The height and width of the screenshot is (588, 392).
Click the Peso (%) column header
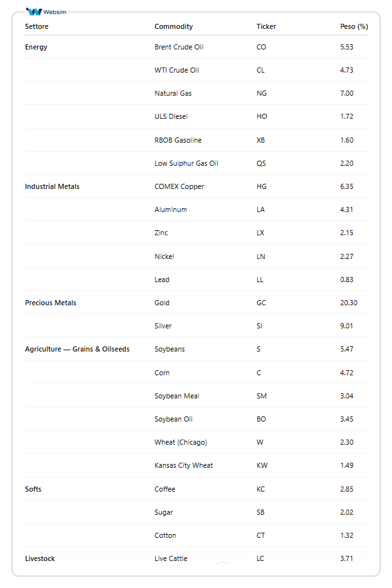(x=353, y=26)
